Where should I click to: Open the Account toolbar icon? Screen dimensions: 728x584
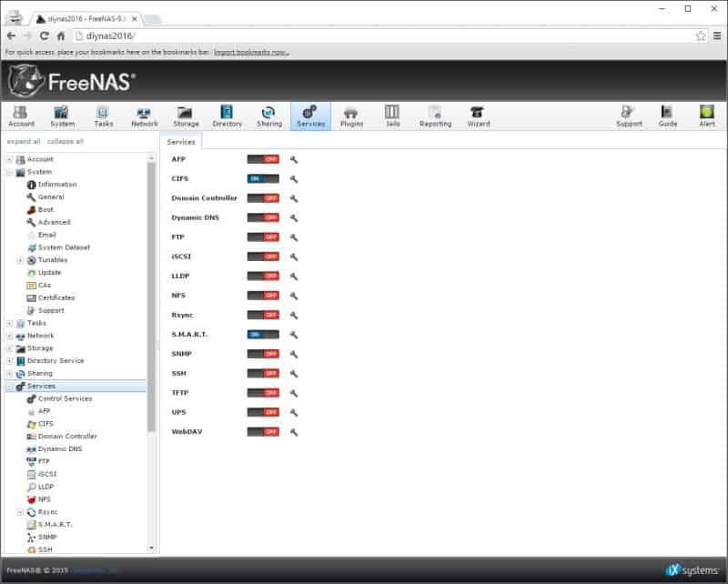(x=21, y=116)
